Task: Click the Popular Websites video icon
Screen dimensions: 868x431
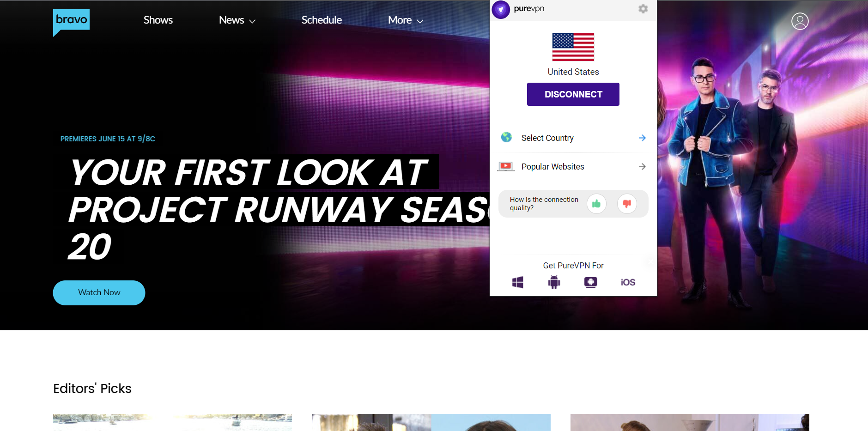Action: pos(506,166)
